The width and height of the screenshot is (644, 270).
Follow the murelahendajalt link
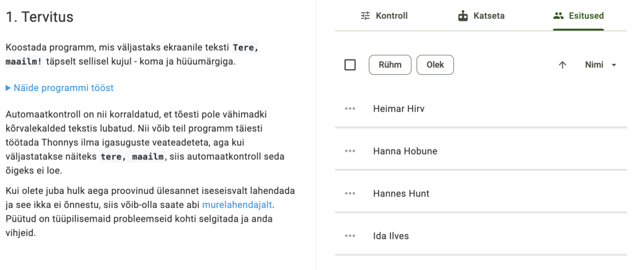(238, 205)
